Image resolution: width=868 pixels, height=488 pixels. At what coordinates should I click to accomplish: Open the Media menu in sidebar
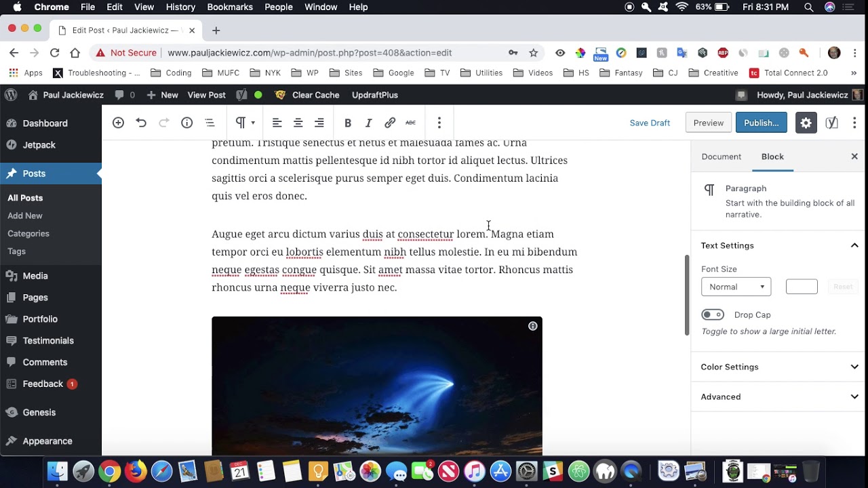pyautogui.click(x=35, y=276)
